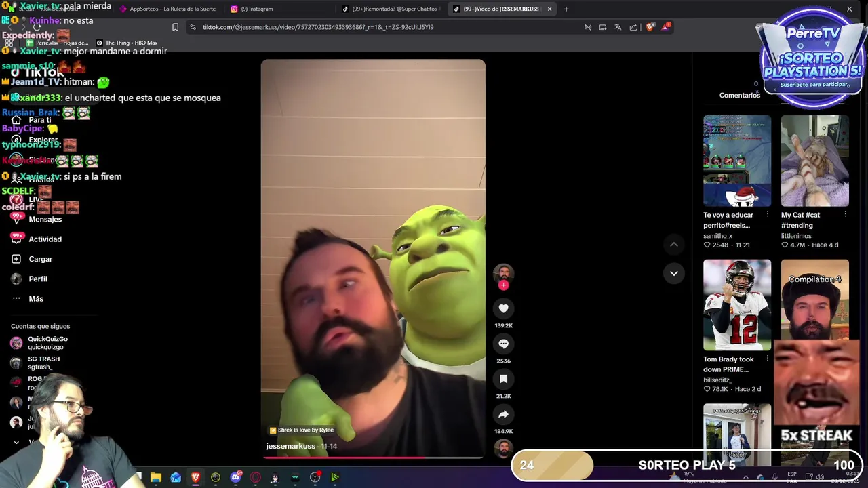Click the share page icon in address bar

point(633,27)
